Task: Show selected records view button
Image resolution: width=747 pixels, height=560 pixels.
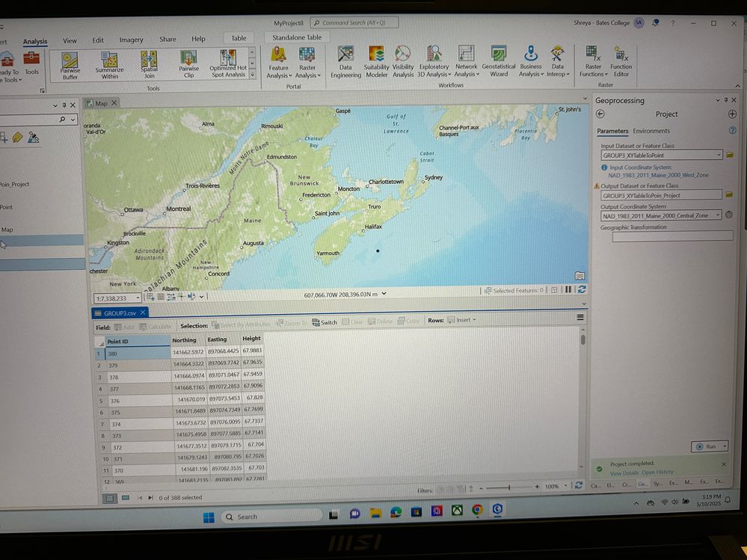Action: tap(126, 498)
